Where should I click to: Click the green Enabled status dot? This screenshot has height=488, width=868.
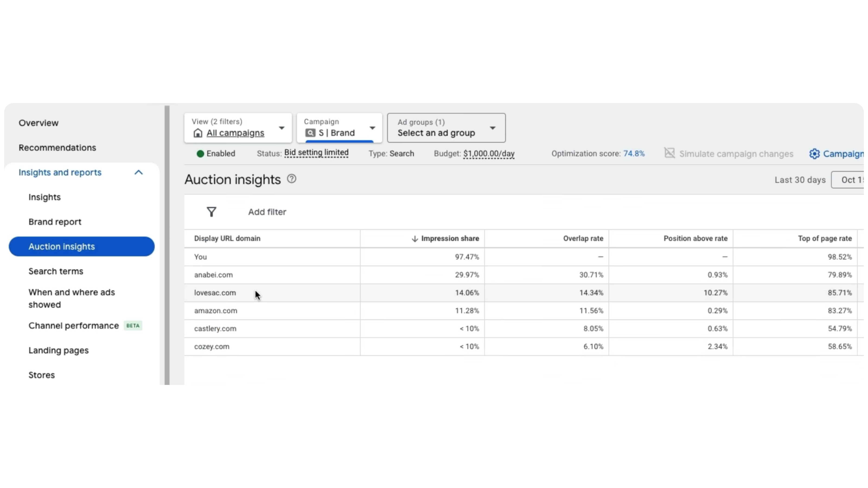pyautogui.click(x=200, y=154)
